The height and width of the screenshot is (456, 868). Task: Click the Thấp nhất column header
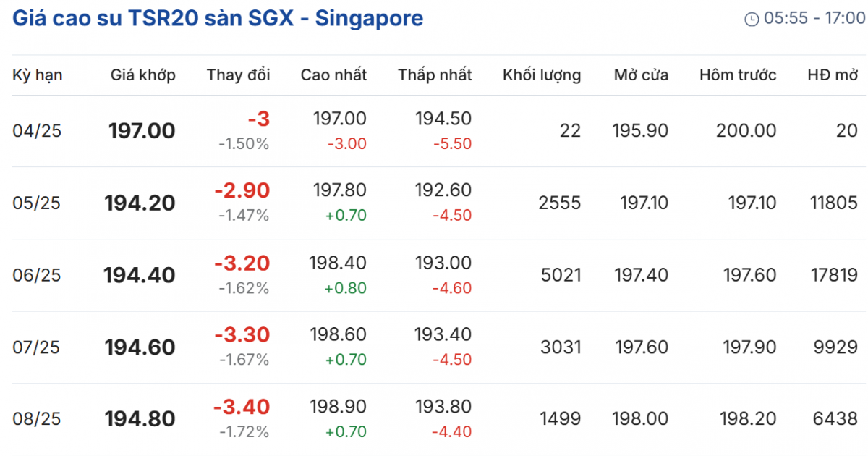(434, 75)
